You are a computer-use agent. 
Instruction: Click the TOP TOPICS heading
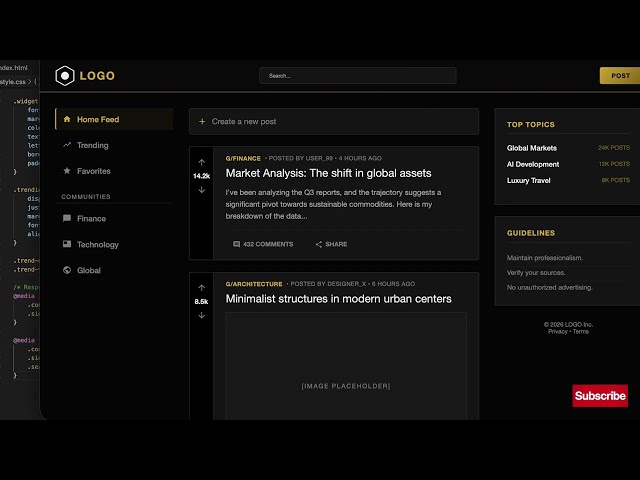coord(531,124)
